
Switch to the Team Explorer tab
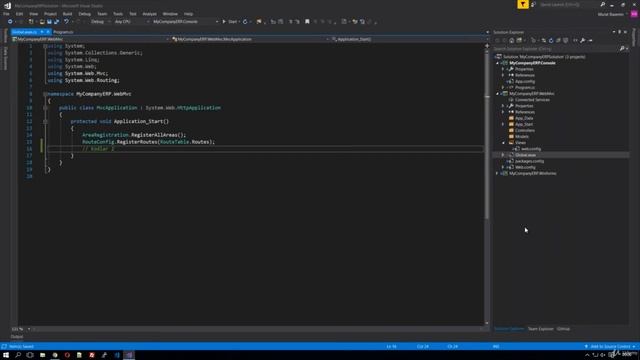pos(540,329)
